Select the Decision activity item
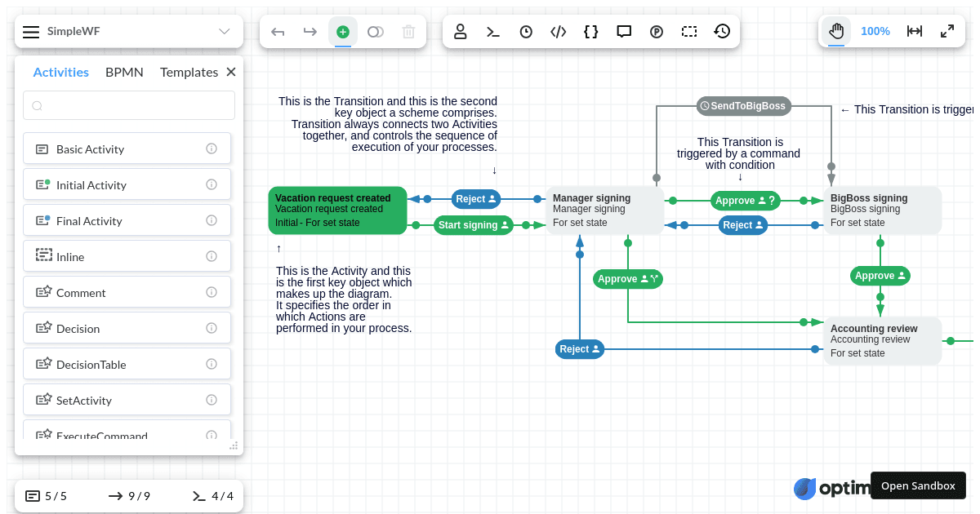Screen dimensions: 980x514 (127, 329)
